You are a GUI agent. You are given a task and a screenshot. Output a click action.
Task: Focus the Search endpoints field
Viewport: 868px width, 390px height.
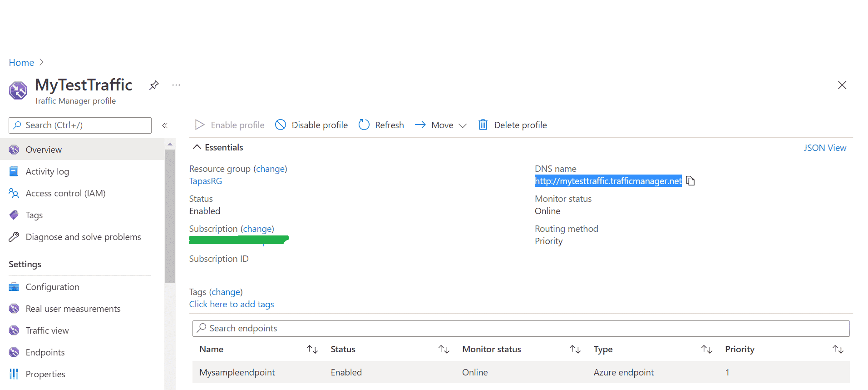click(521, 329)
